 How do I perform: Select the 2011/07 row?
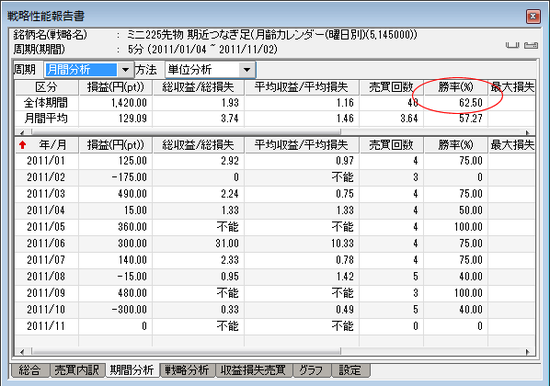tap(275, 260)
